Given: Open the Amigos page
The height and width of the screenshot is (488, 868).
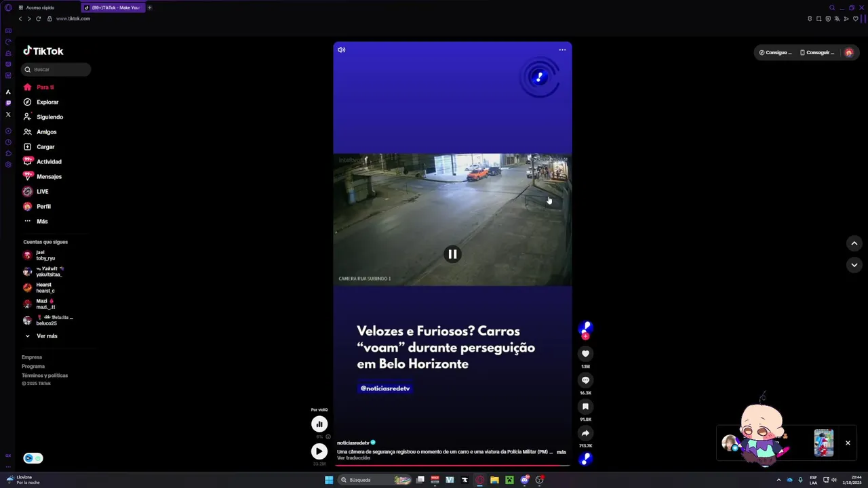Looking at the screenshot, I should coord(40,131).
